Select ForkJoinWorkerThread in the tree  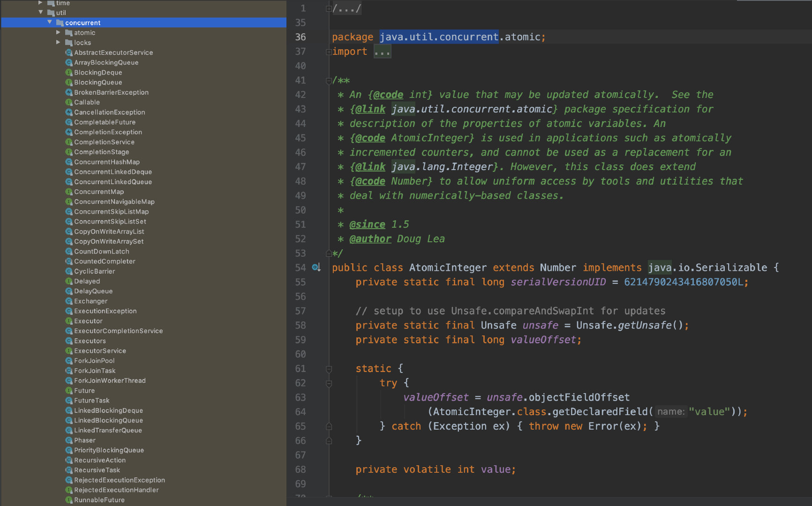pyautogui.click(x=110, y=380)
